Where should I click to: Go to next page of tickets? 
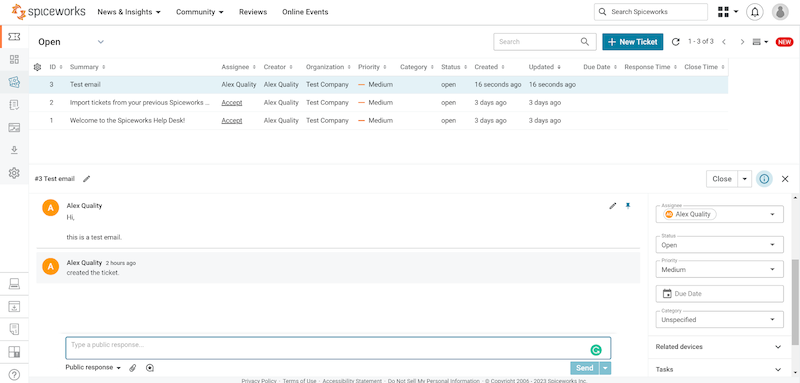(742, 42)
